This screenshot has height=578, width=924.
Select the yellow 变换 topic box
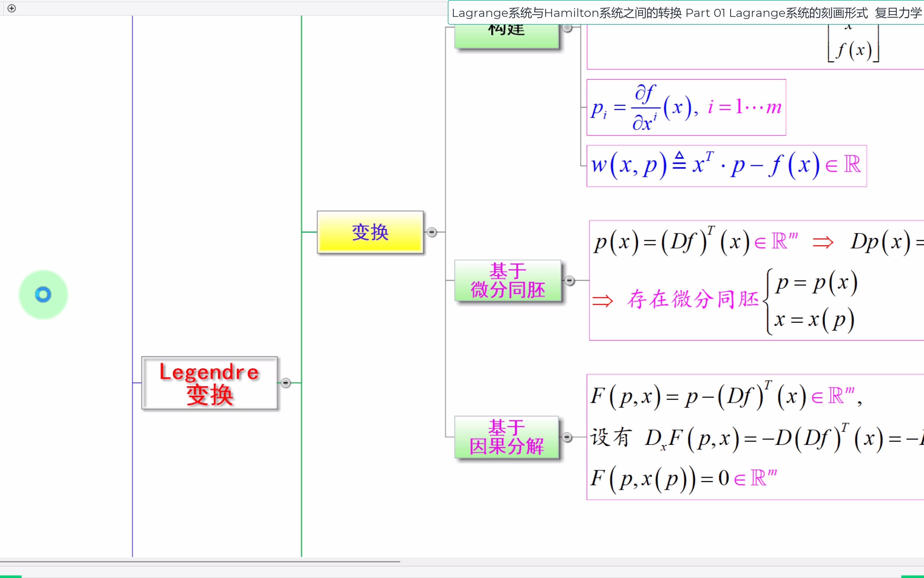pos(370,232)
